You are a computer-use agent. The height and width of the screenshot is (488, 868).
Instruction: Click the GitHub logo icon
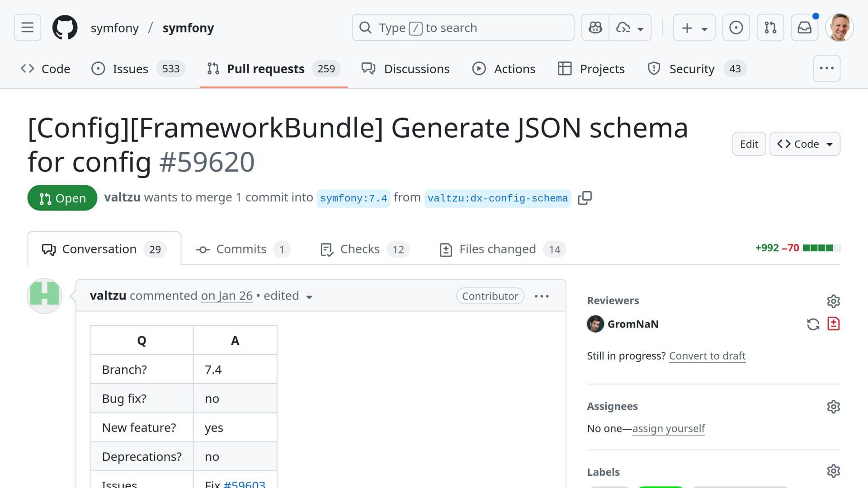click(65, 28)
